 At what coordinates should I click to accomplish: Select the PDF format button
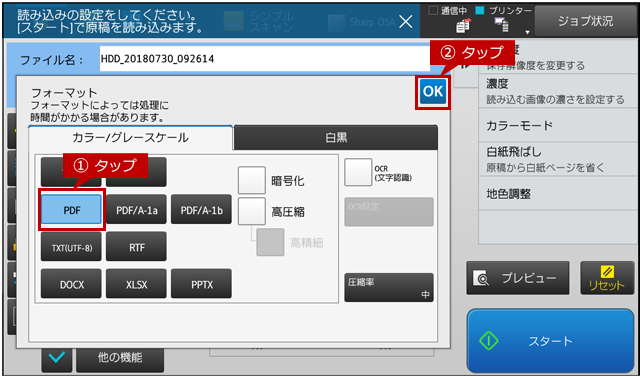click(71, 210)
